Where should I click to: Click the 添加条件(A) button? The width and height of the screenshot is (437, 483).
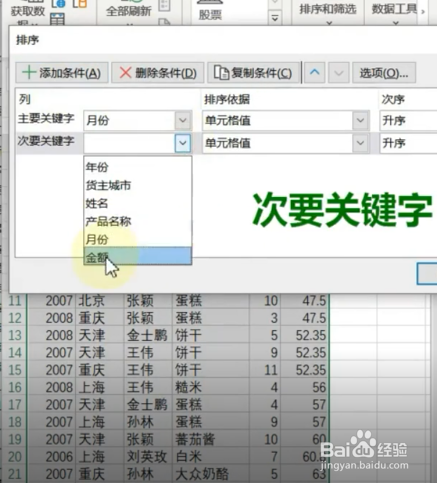point(62,73)
